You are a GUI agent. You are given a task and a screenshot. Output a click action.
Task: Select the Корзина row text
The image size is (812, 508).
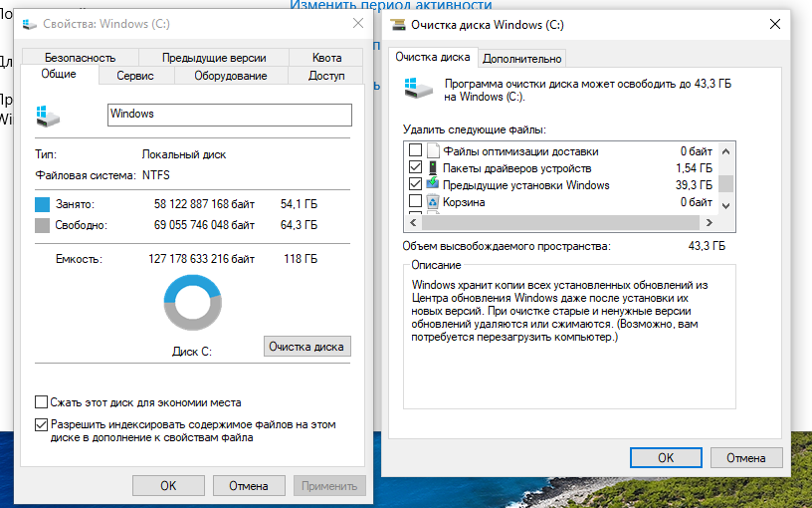coord(464,202)
